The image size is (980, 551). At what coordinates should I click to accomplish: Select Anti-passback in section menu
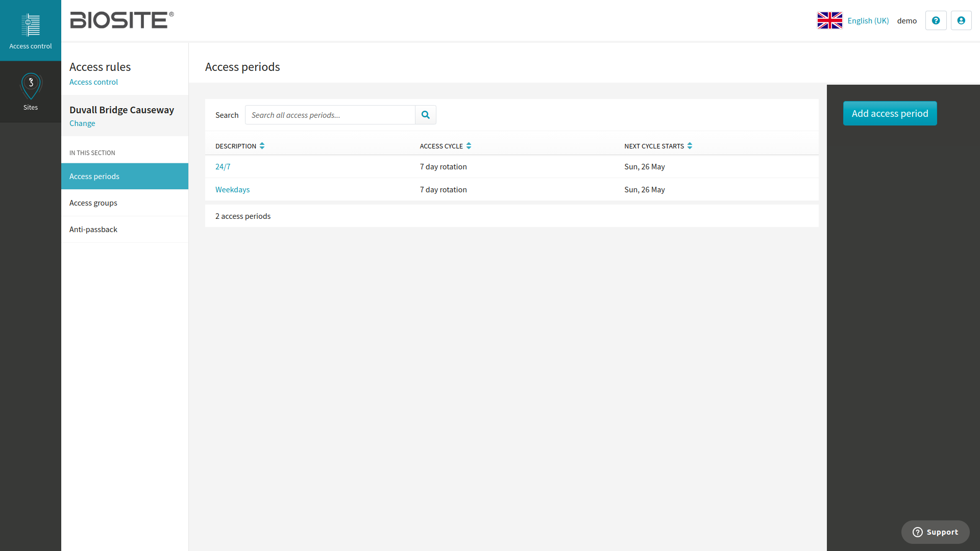[125, 230]
